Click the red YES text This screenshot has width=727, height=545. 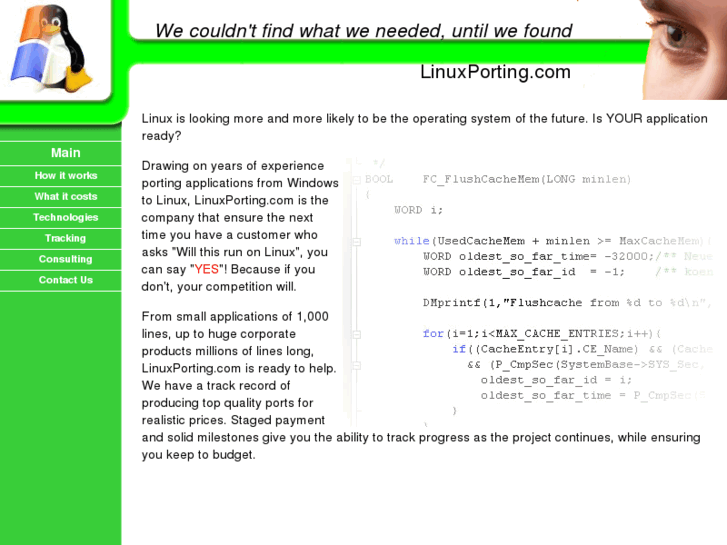[207, 269]
